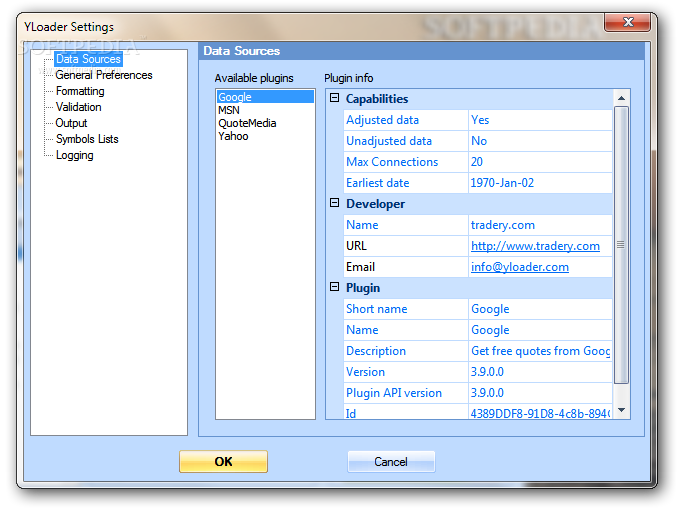This screenshot has height=509, width=678.
Task: Click the Id value 4389DDF8-91D8
Action: pyautogui.click(x=540, y=412)
